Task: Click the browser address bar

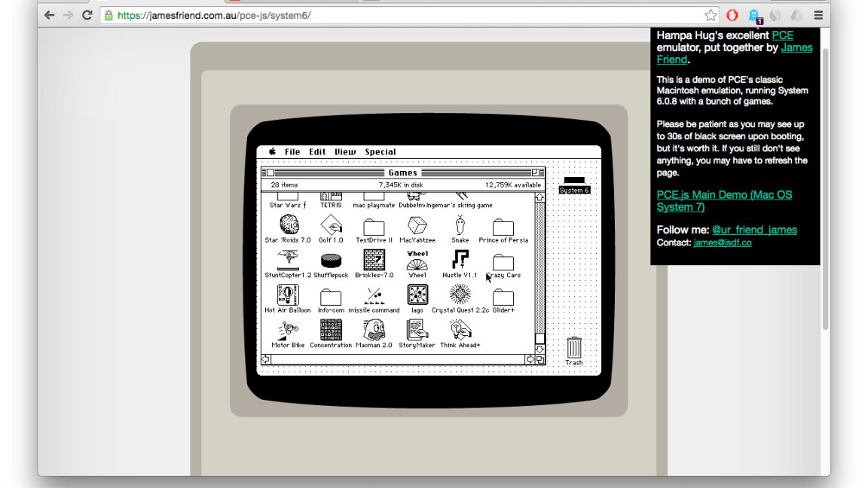Action: click(x=301, y=14)
